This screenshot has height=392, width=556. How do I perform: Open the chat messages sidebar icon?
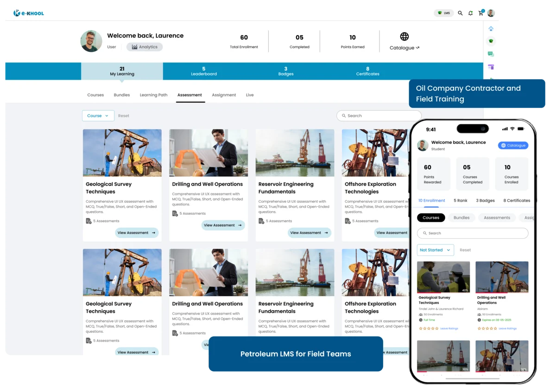[491, 53]
